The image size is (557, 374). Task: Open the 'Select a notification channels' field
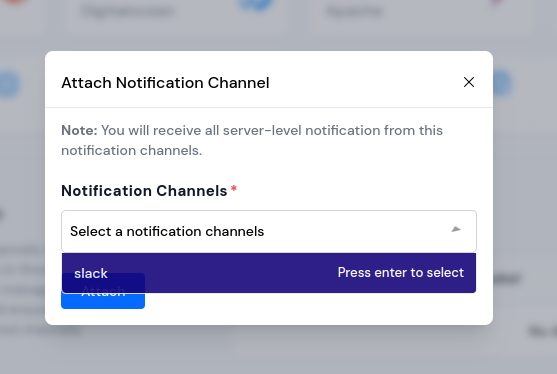[269, 231]
